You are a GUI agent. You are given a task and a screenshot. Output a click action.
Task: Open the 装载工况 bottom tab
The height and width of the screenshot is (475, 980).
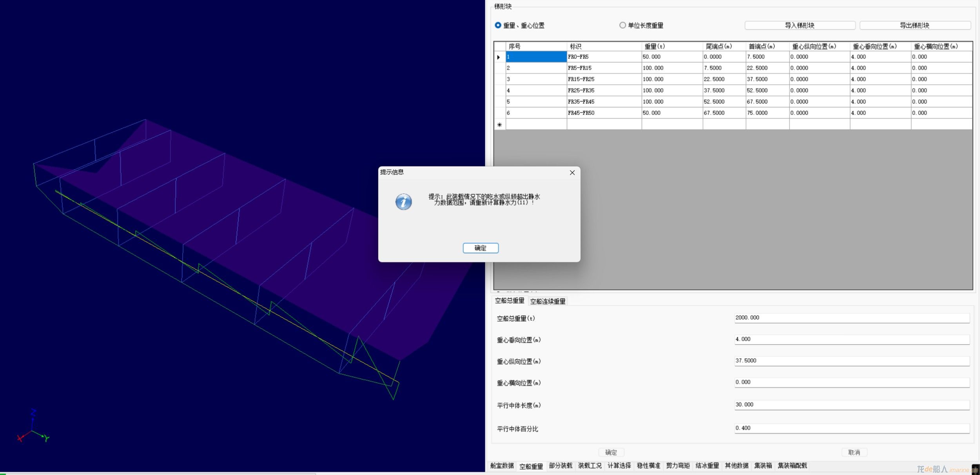590,466
